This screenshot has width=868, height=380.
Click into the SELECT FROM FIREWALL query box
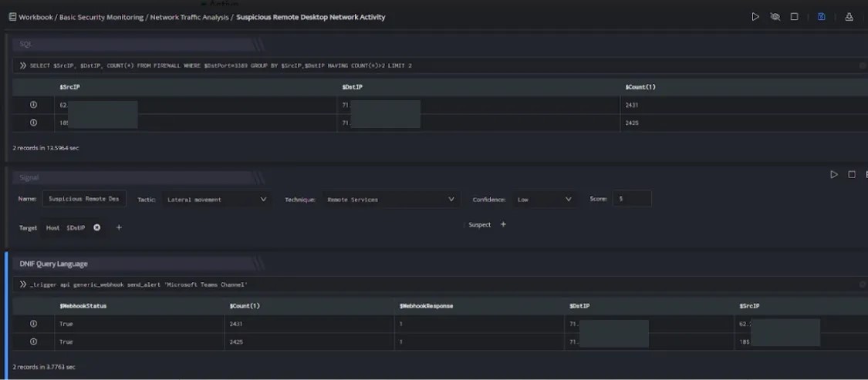440,66
